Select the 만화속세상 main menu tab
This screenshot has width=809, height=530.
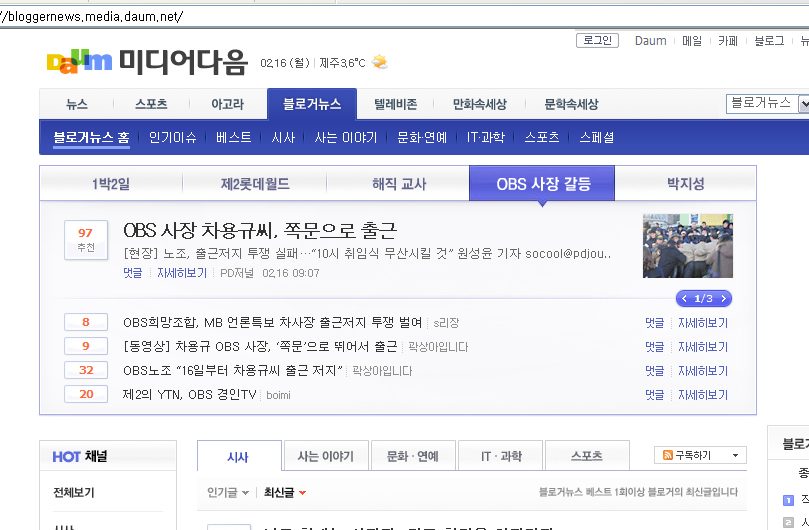click(480, 104)
